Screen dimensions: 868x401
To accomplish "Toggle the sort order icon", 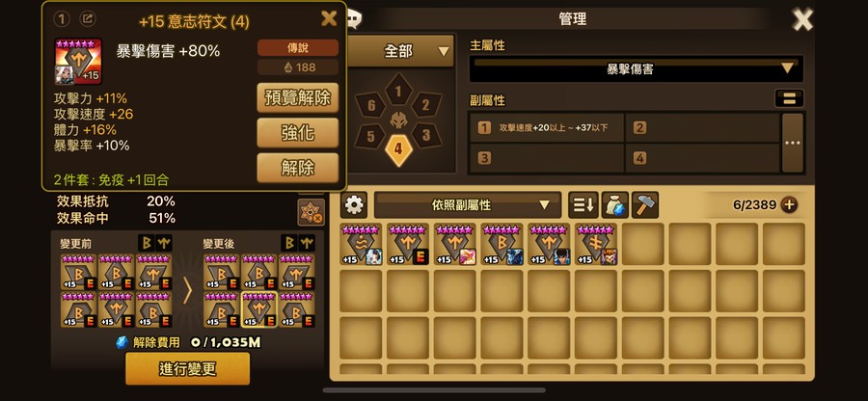I will coord(583,205).
